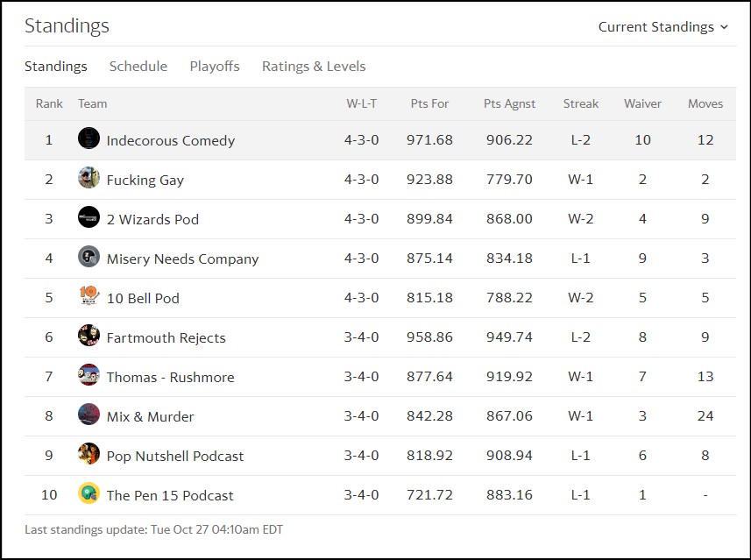Click the Streak column header

coord(581,103)
